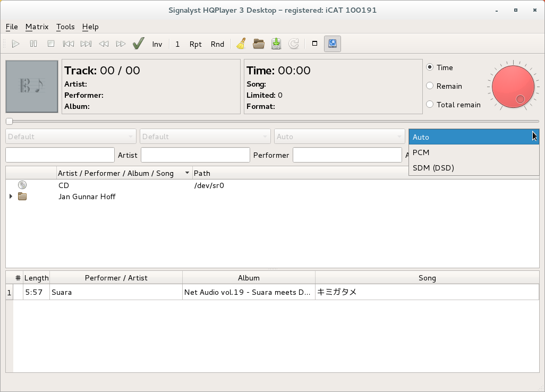The height and width of the screenshot is (392, 545).
Task: Click the red volume knob
Action: 513,87
